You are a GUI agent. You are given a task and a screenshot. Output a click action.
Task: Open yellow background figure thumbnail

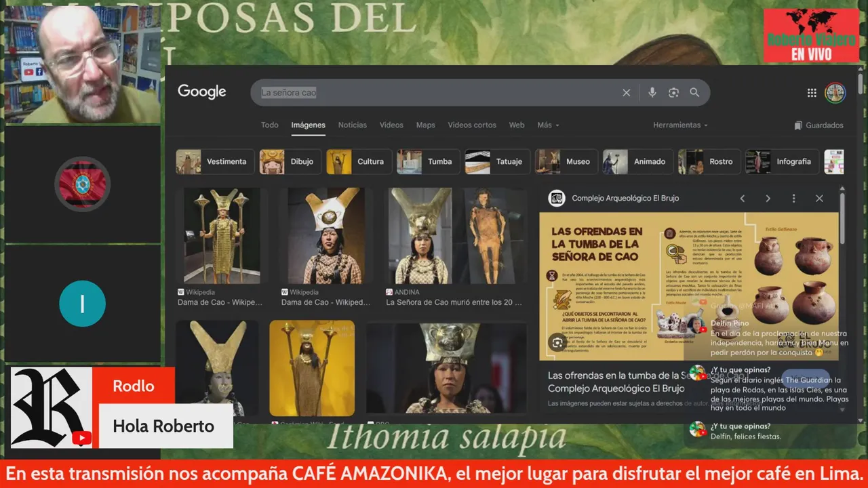[312, 368]
